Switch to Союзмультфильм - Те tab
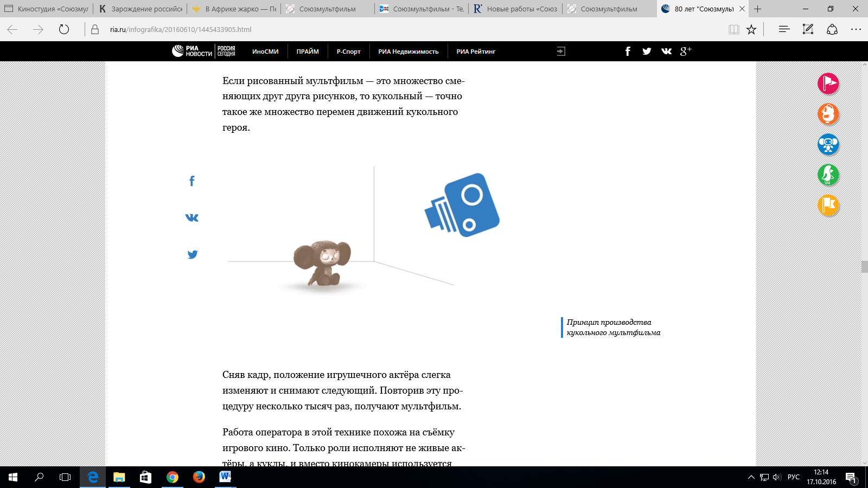 (x=422, y=9)
